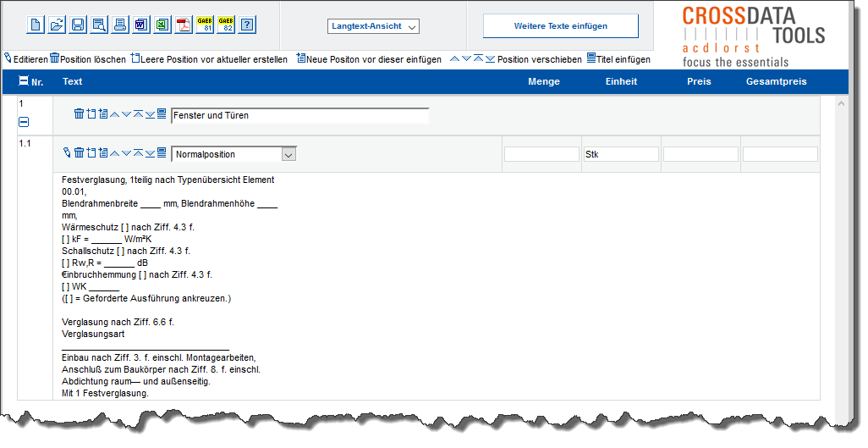868x448 pixels.
Task: Click the save diskette icon
Action: (78, 25)
